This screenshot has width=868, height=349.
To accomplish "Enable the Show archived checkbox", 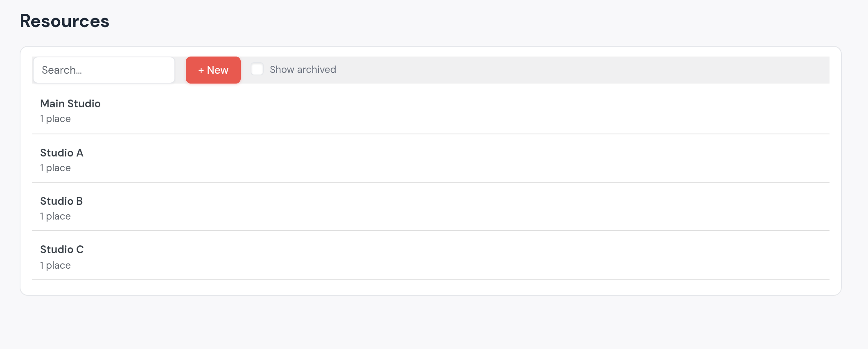I will coord(257,69).
